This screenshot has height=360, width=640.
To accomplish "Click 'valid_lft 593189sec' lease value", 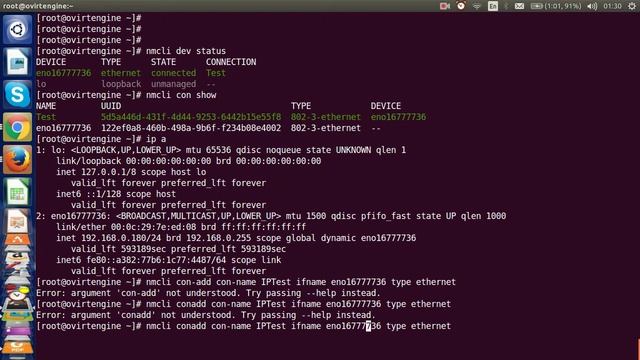I will point(118,249).
